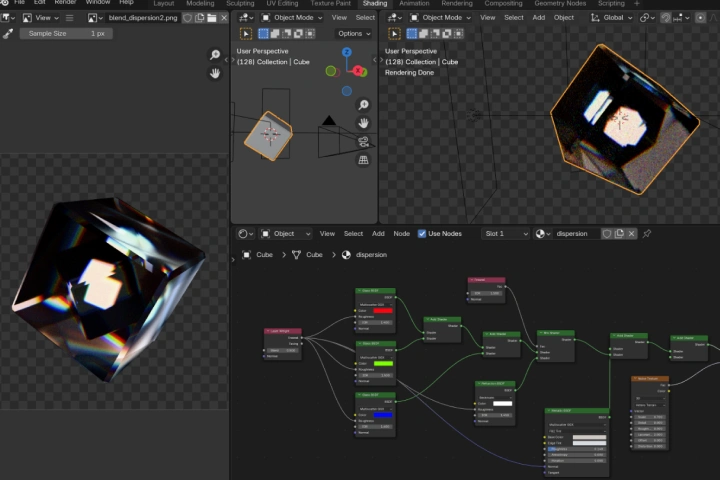The height and width of the screenshot is (480, 720).
Task: Select Box tool in the small gray-cube viewport
Action: pos(246,34)
